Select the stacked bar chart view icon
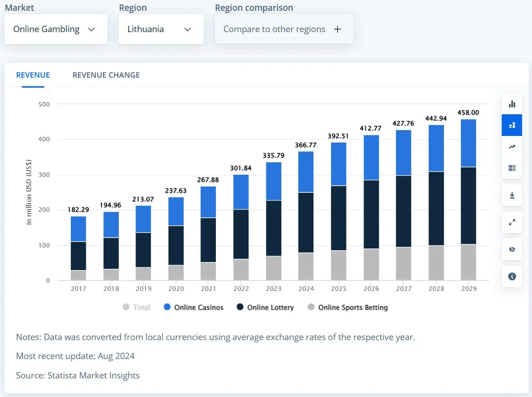The width and height of the screenshot is (532, 397). (512, 125)
